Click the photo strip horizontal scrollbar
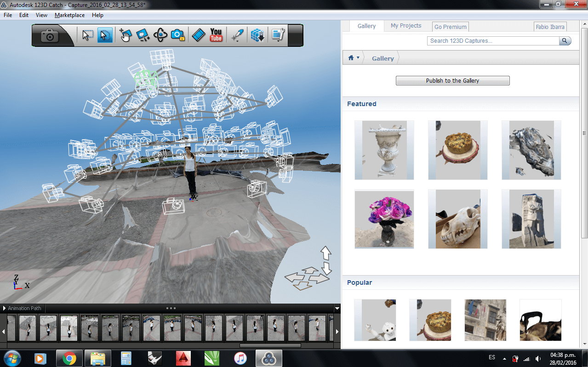588x367 pixels. 270,345
